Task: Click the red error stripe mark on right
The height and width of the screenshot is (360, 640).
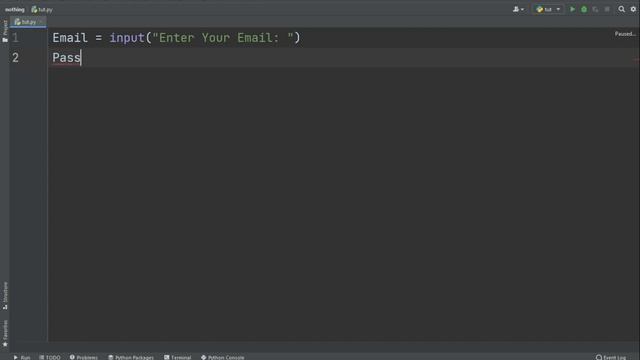Action: [636, 60]
